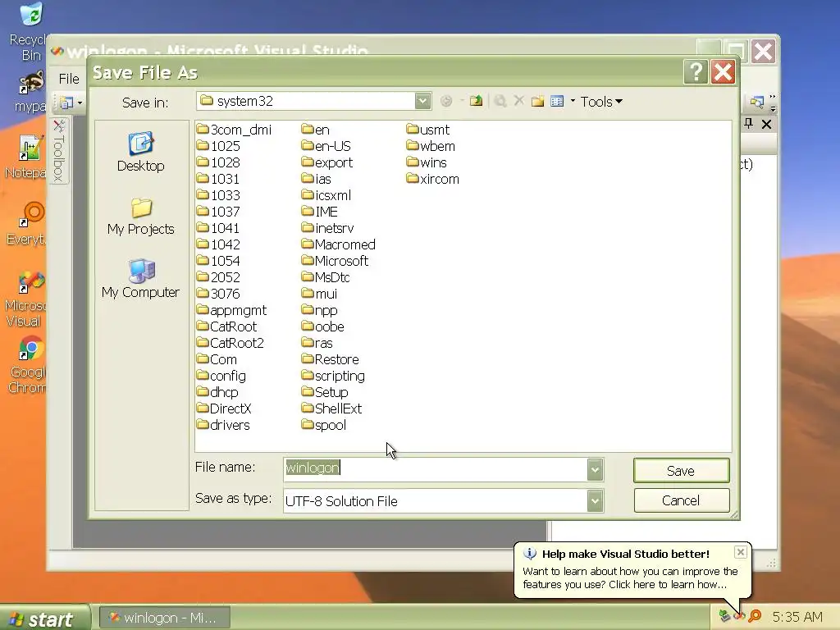Expand the Save in location dropdown

click(422, 101)
